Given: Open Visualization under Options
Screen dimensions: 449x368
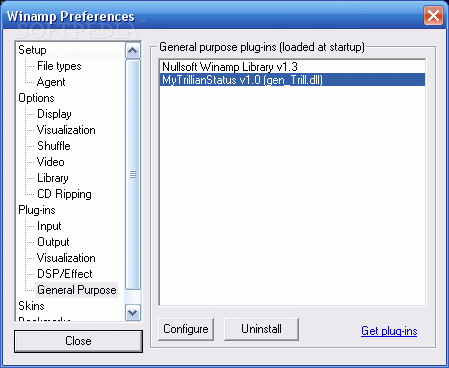Looking at the screenshot, I should coord(66,130).
